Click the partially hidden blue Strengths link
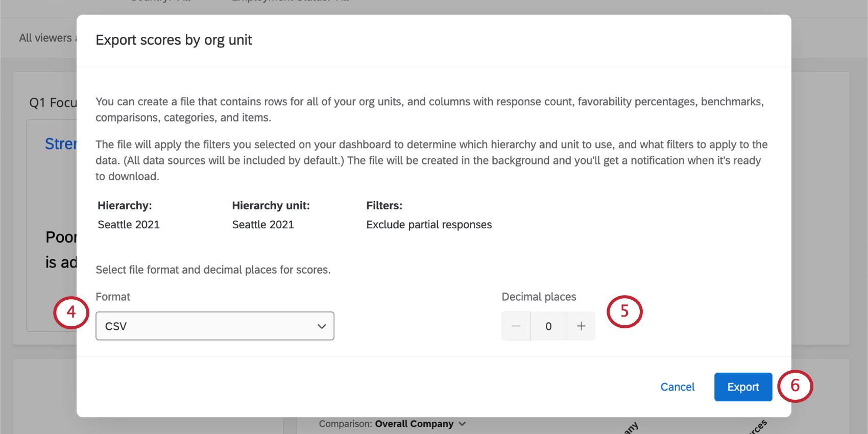Screen dimensions: 868x434 pos(60,144)
